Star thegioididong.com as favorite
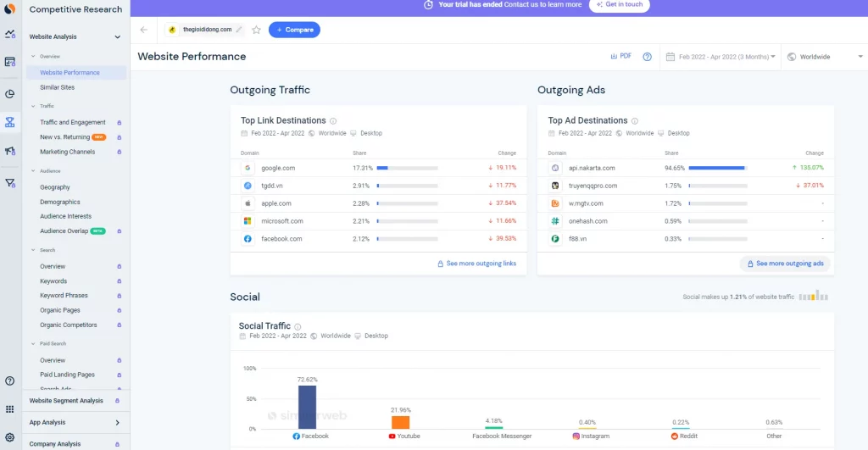The height and width of the screenshot is (450, 868). 256,30
